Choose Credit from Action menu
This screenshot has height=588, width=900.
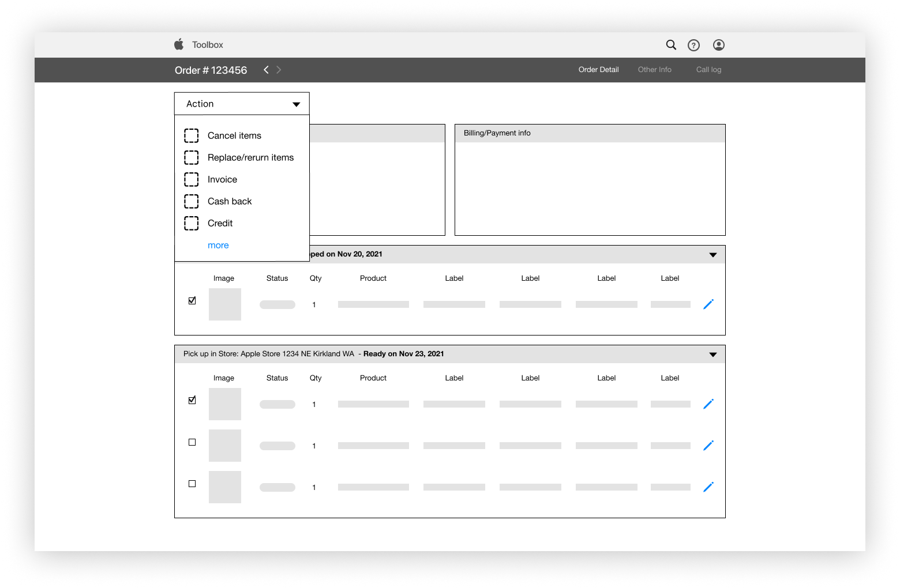[x=220, y=223]
